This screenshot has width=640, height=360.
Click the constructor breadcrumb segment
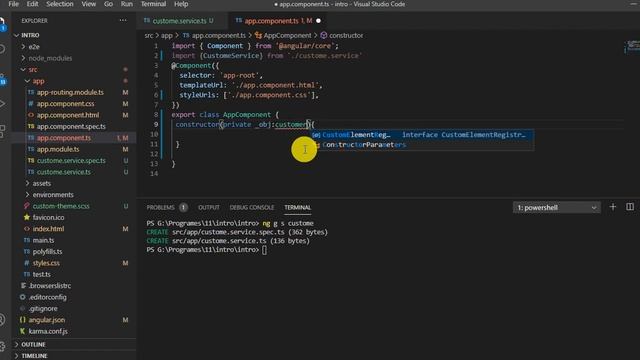tap(342, 36)
